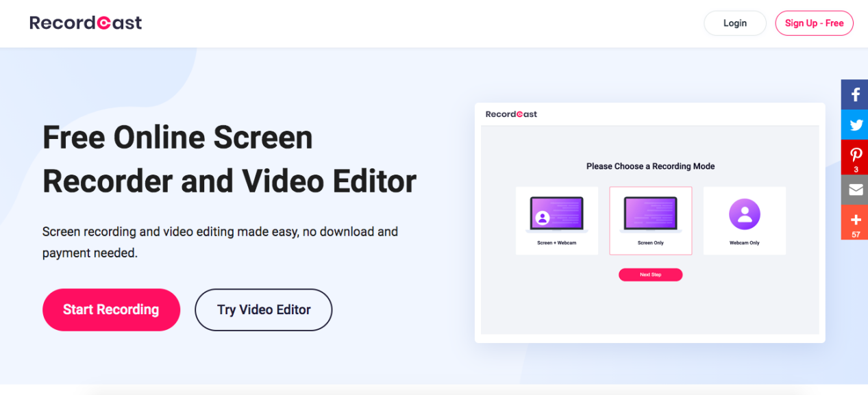The height and width of the screenshot is (395, 868).
Task: Pin page on Pinterest
Action: [x=855, y=157]
